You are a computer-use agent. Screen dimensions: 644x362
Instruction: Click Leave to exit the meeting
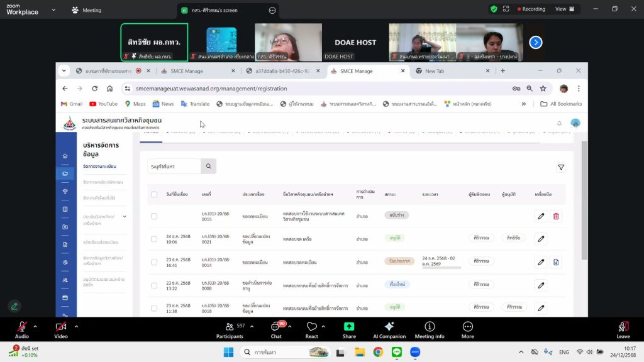click(623, 329)
